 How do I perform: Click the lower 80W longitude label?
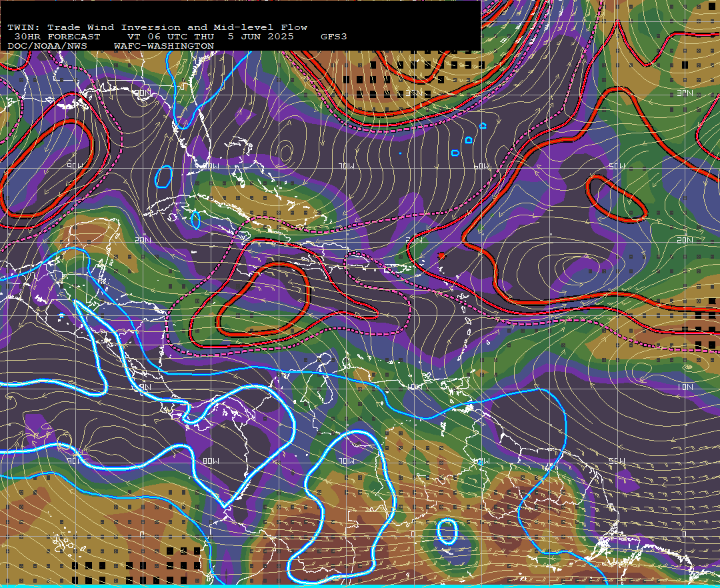pos(211,461)
